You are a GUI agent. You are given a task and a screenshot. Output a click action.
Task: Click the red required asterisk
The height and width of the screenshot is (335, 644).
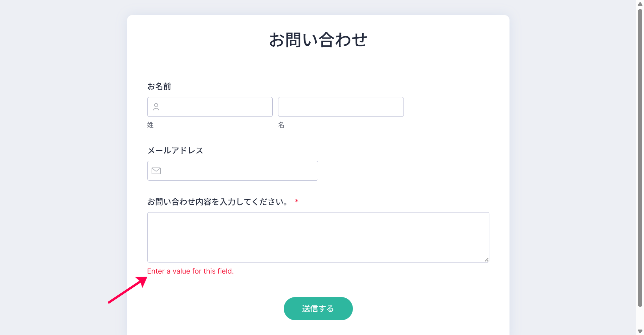(x=297, y=201)
